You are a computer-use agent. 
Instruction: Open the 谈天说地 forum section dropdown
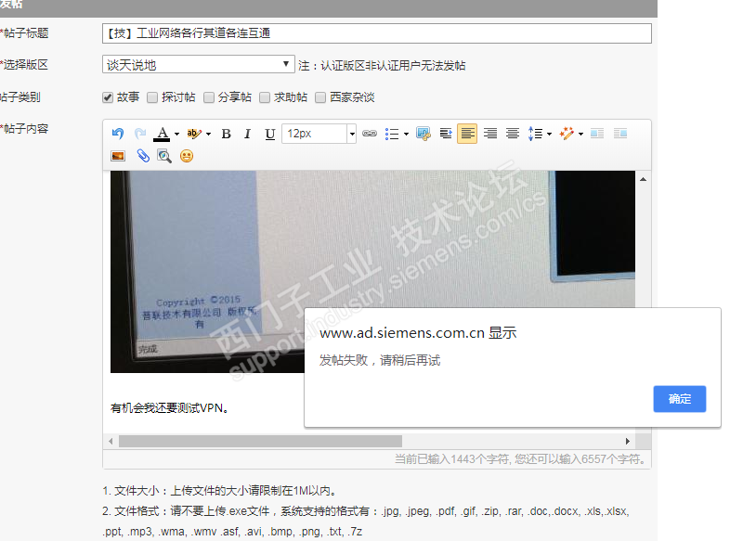(x=198, y=65)
